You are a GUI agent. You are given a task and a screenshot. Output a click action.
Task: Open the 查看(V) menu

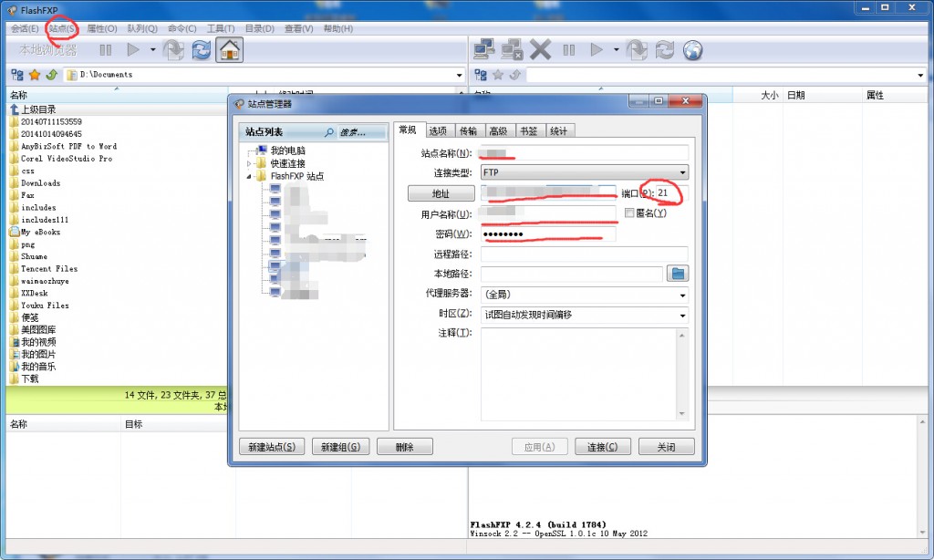[x=299, y=28]
